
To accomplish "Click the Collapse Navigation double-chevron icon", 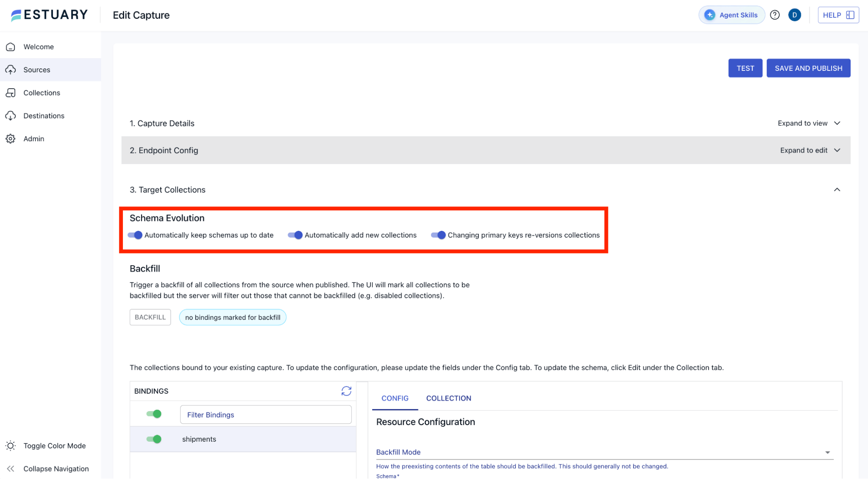I will pos(11,469).
